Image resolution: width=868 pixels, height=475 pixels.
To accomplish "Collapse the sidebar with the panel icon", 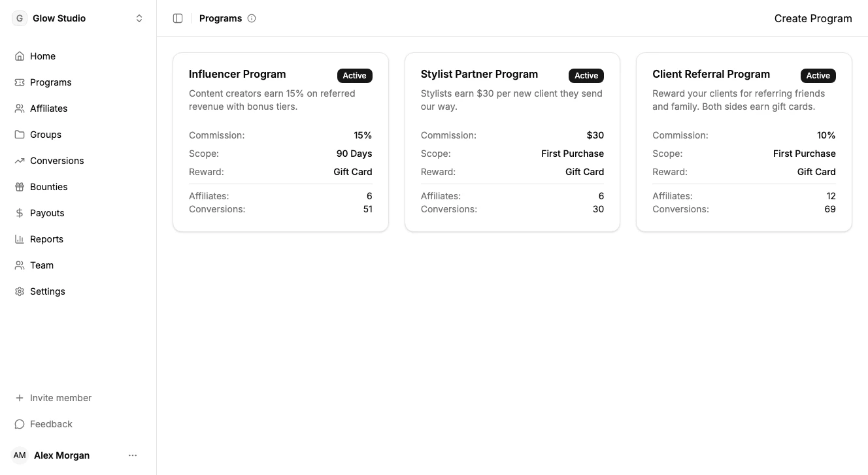I will pos(178,18).
